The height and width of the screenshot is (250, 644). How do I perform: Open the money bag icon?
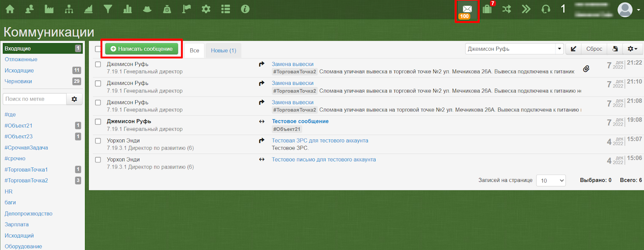(167, 9)
